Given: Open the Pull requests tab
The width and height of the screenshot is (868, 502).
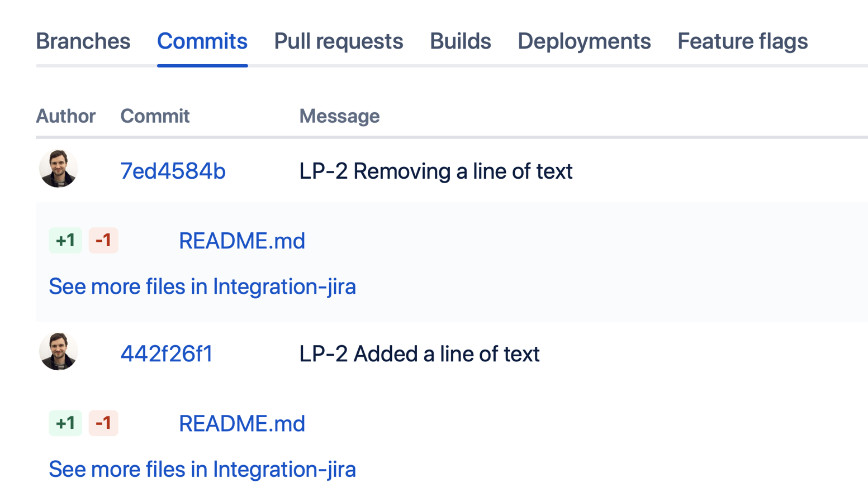Looking at the screenshot, I should (338, 41).
